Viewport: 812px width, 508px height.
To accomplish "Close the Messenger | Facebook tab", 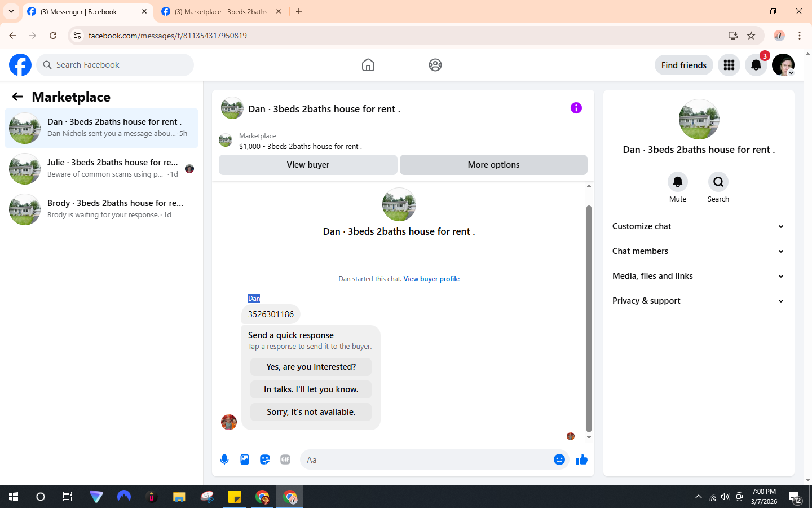I will [x=144, y=11].
